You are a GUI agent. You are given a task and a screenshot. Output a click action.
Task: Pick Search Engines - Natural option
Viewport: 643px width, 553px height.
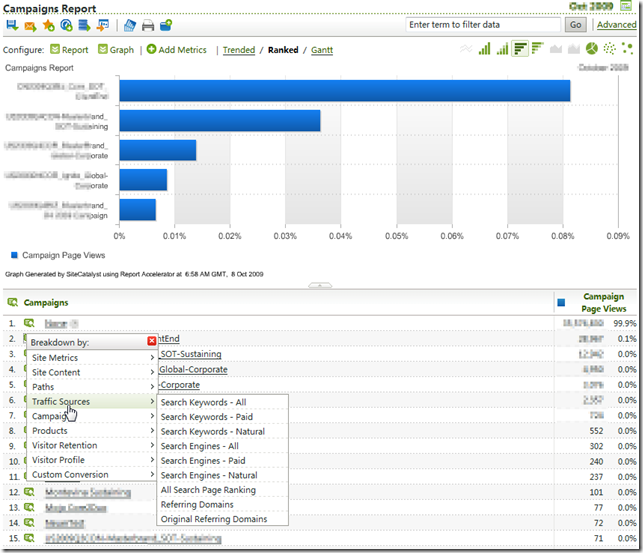(x=208, y=475)
